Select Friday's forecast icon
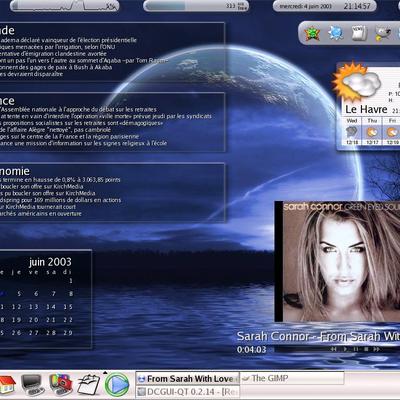400x400 pixels. coord(392,132)
